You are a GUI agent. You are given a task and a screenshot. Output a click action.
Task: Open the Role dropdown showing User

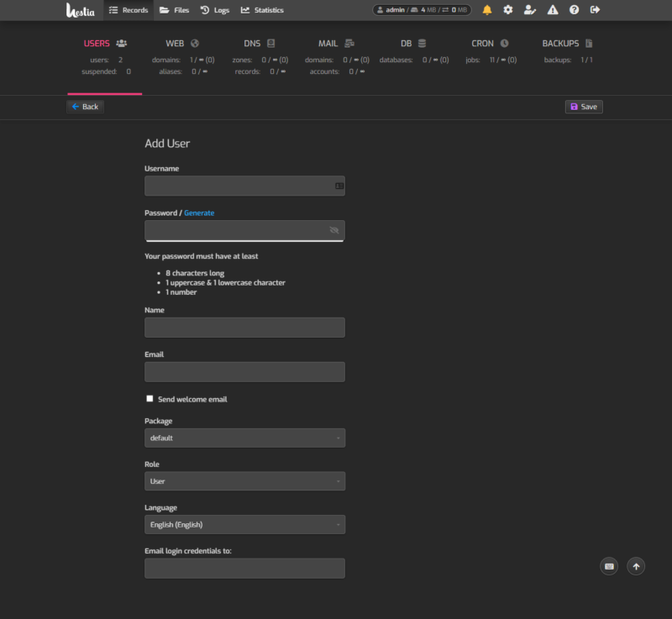244,480
